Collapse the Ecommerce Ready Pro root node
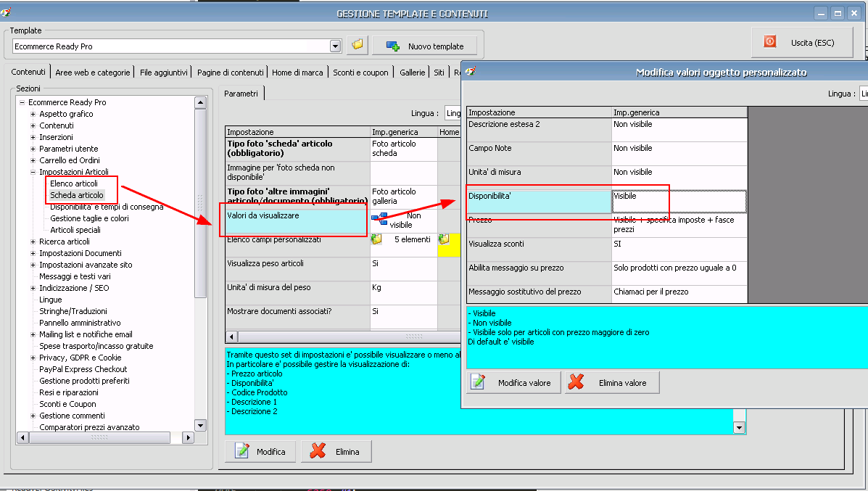 pos(22,102)
